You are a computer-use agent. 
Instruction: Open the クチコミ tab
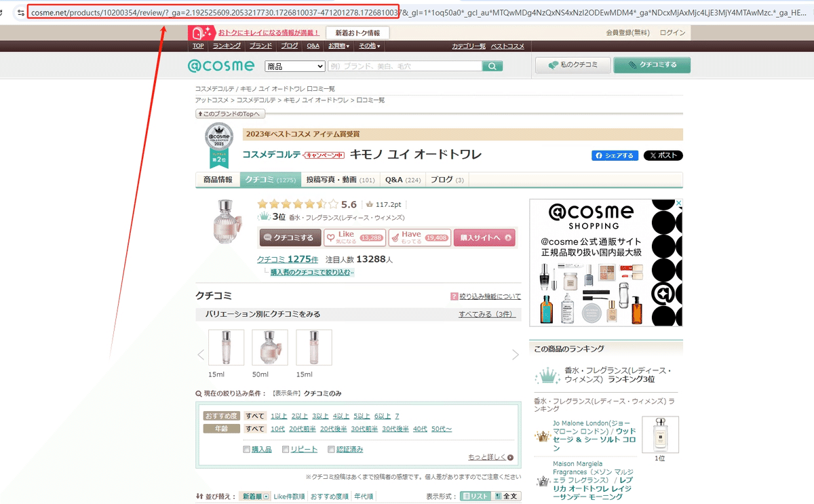point(270,180)
